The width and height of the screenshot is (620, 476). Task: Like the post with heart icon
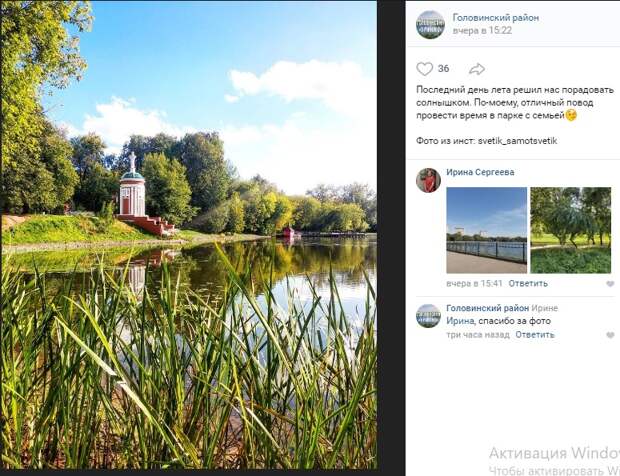tap(425, 69)
